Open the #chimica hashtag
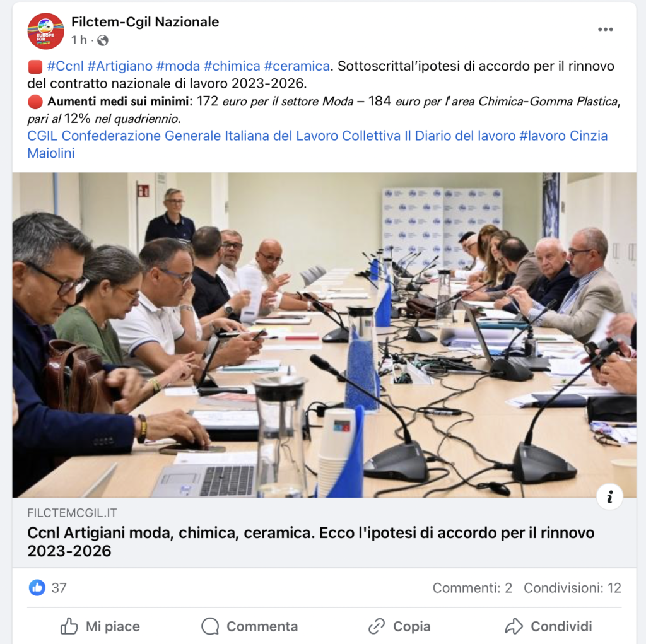The width and height of the screenshot is (646, 644). click(x=232, y=66)
